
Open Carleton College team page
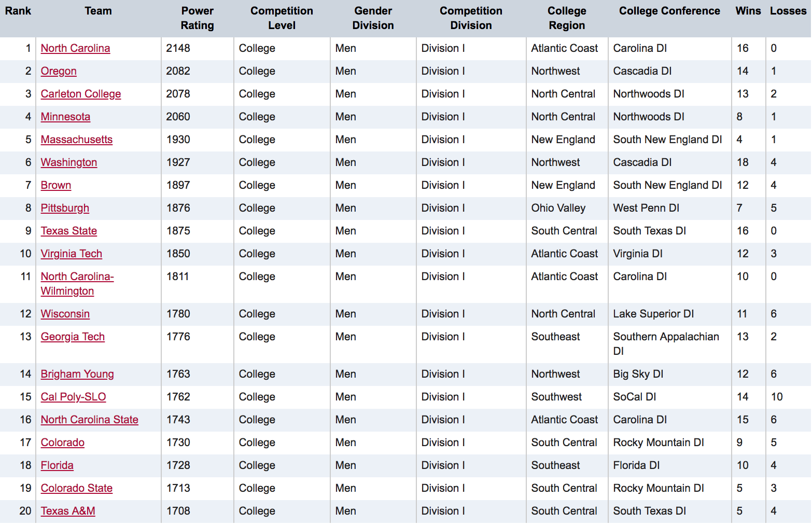(x=81, y=94)
